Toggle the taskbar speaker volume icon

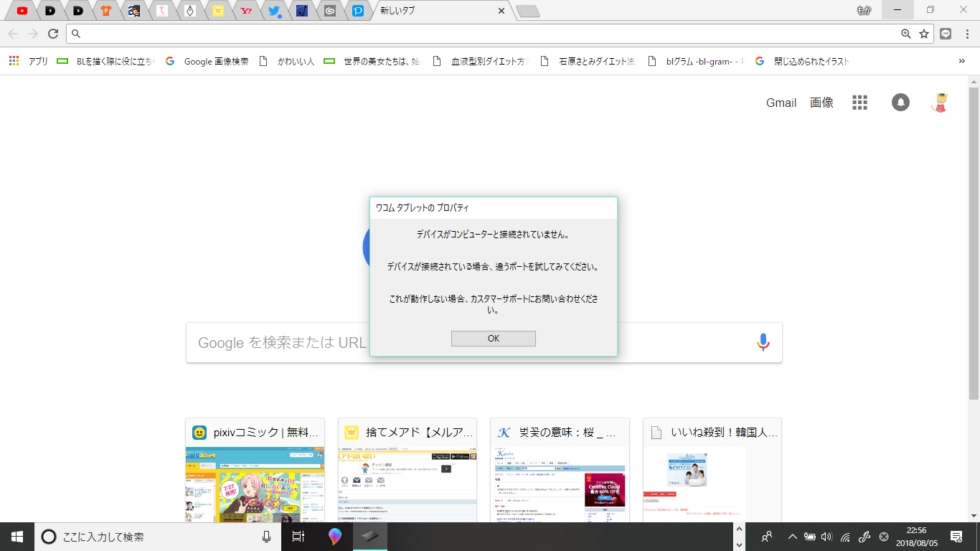[826, 537]
